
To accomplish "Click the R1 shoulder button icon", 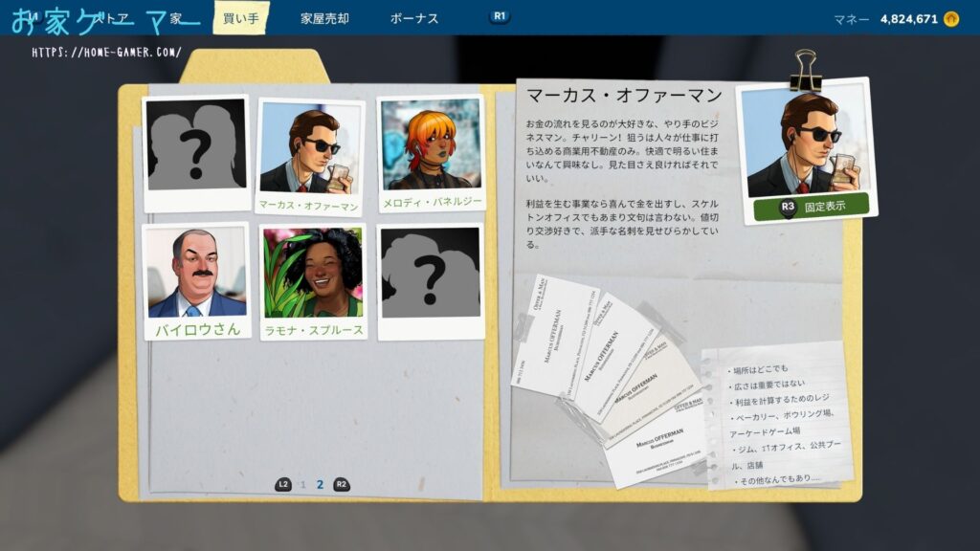I will click(x=500, y=16).
